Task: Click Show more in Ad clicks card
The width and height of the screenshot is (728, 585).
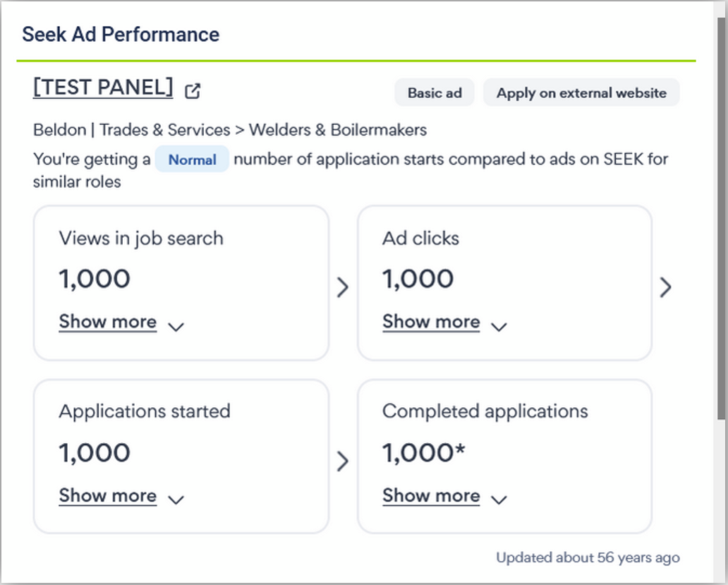Action: point(431,322)
